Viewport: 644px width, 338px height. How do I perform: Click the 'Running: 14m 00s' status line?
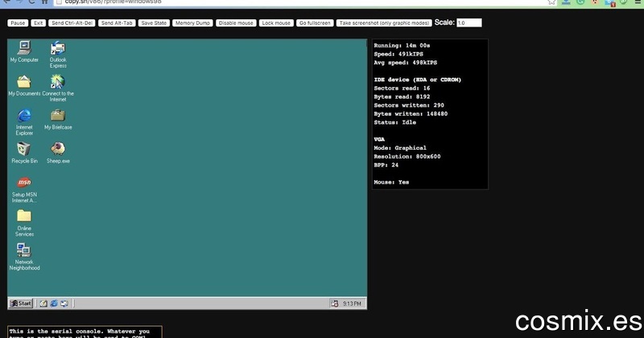[x=402, y=46]
